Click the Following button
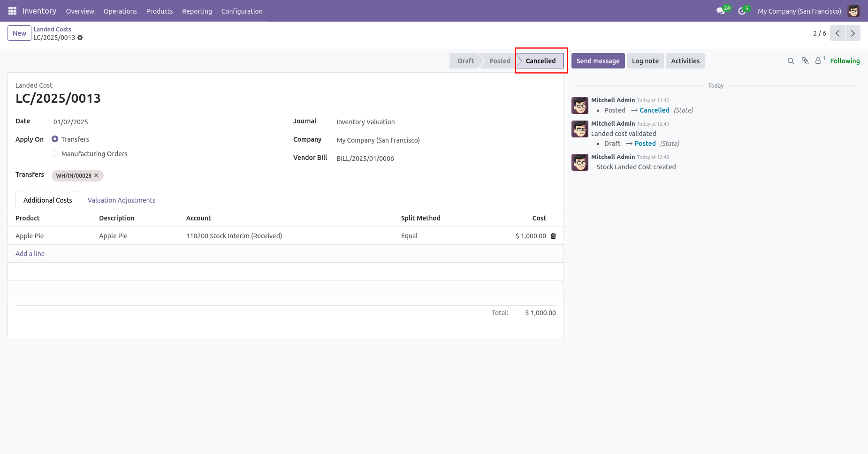Screen dimensions: 868x454 pyautogui.click(x=845, y=61)
